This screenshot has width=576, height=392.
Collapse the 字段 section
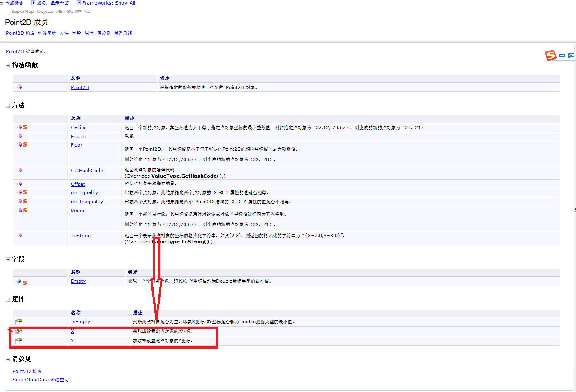(x=7, y=259)
